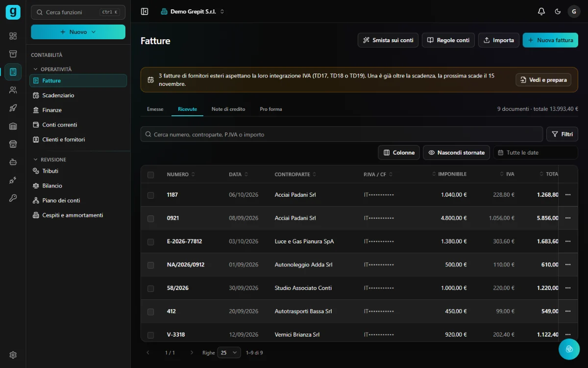Expand the Nuovo dropdown button

click(78, 32)
